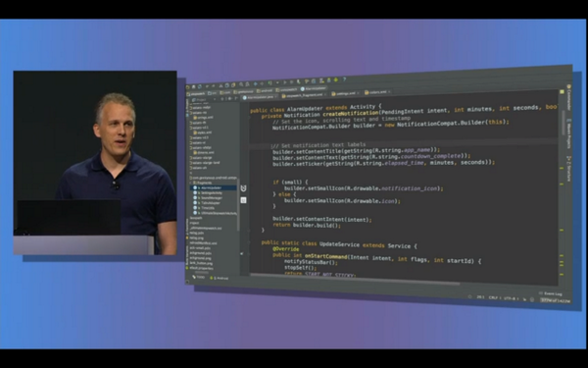Click the blue Back navigation arrow
This screenshot has width=588, height=368.
255,83
